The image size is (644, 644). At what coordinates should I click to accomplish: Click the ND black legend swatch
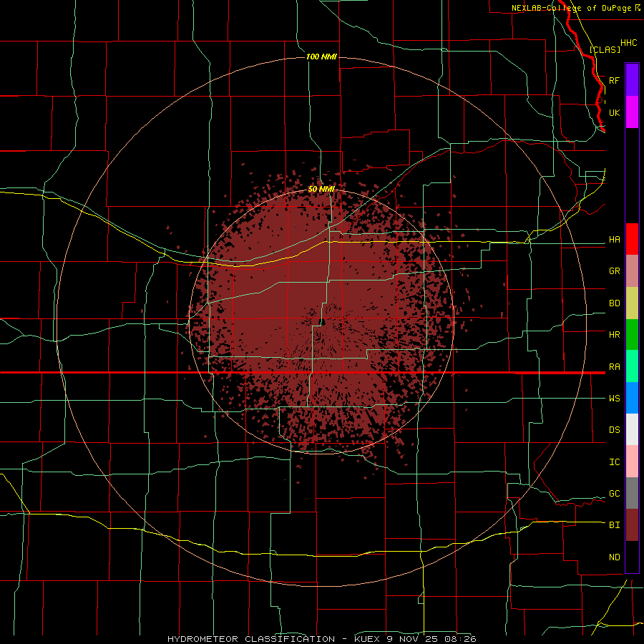pyautogui.click(x=632, y=557)
